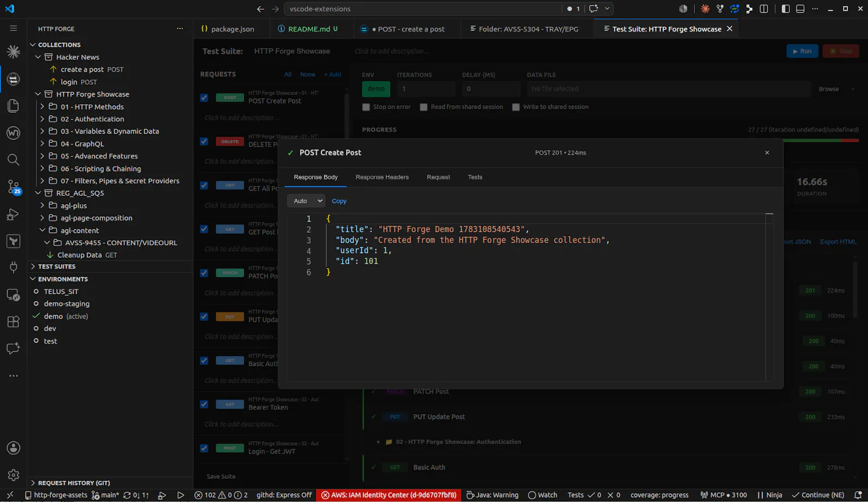868x502 pixels.
Task: Uncheck the GET All Posts request checkbox
Action: [x=204, y=185]
